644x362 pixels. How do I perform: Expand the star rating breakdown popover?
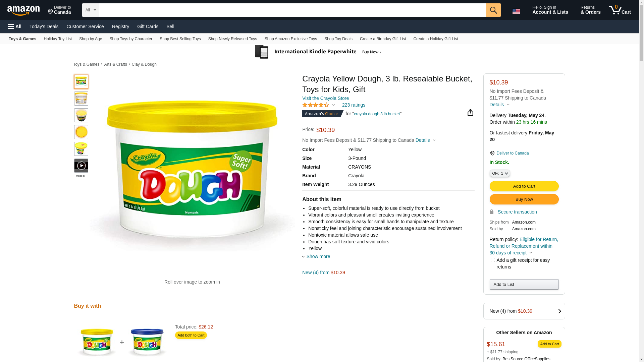pos(333,105)
